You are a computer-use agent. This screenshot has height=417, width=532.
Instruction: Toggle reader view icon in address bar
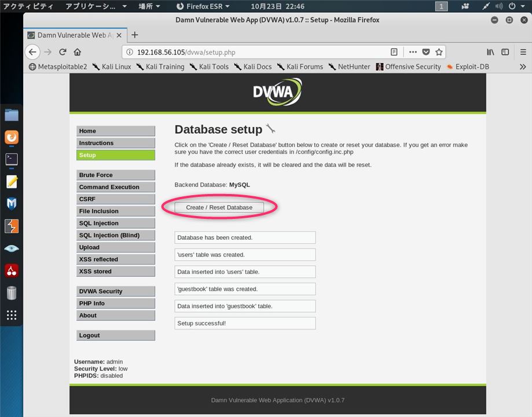(x=394, y=52)
